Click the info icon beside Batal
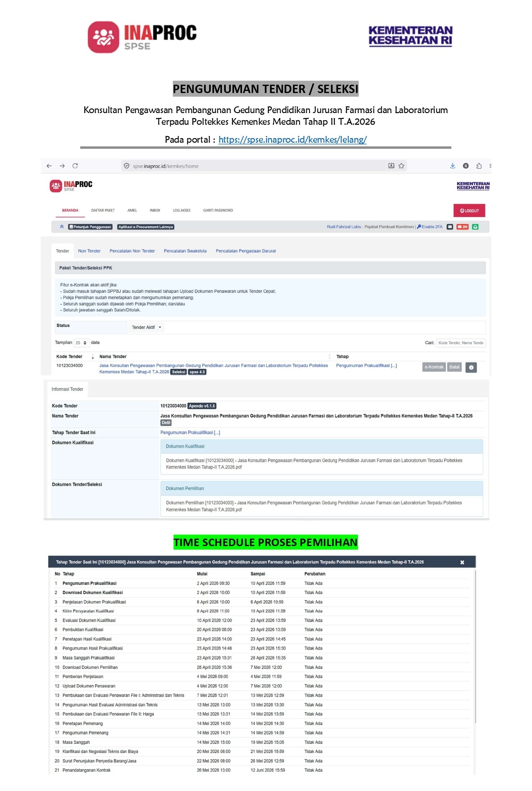532x791 pixels. tap(471, 368)
